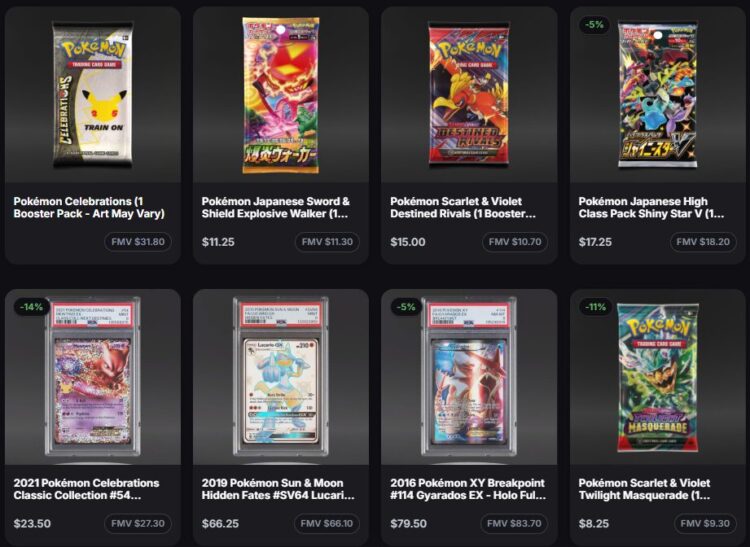The height and width of the screenshot is (547, 750).
Task: Select the Explosive Walker Japanese pack image
Action: point(281,95)
